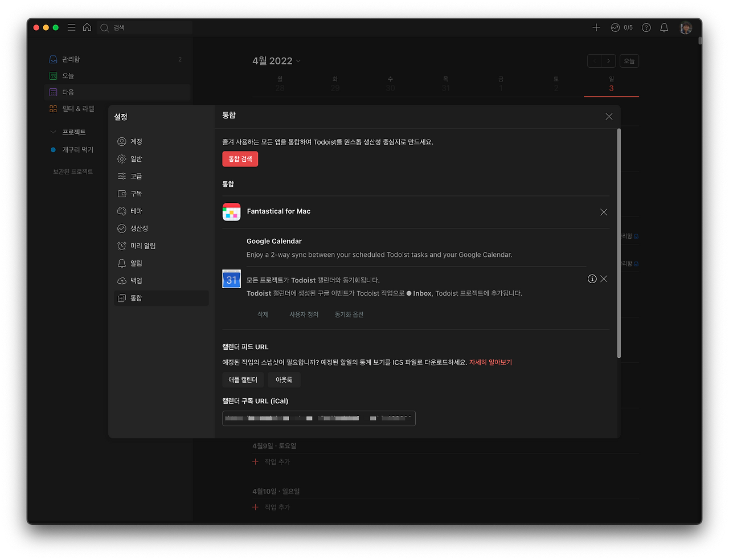Open 생산성 productivity settings tab

161,228
